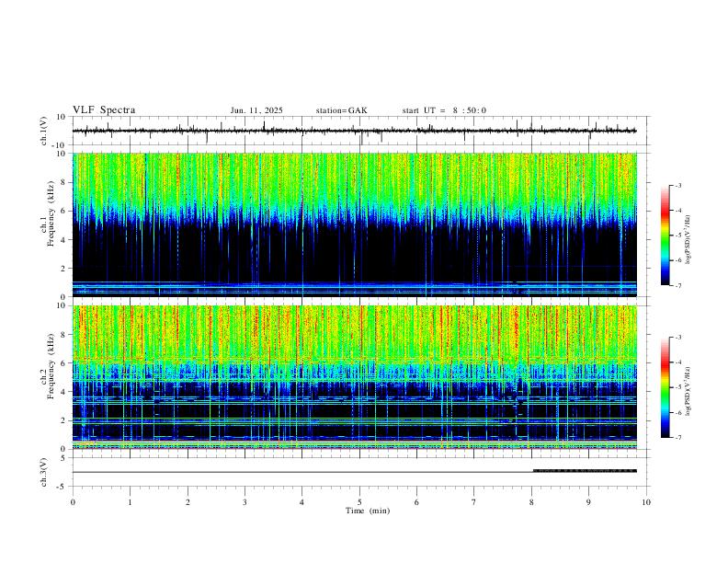
Task: Click the ch.1 PSD color scale bar
Action: (x=665, y=236)
